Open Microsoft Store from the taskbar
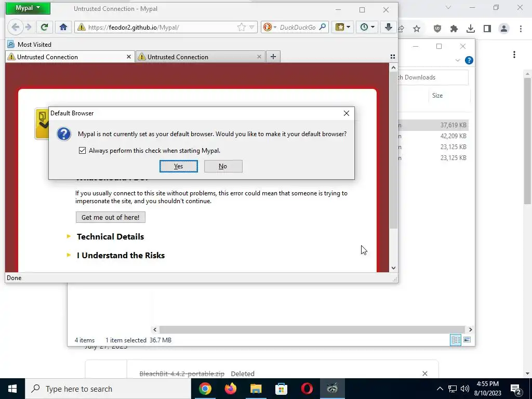The image size is (532, 399). 281,389
